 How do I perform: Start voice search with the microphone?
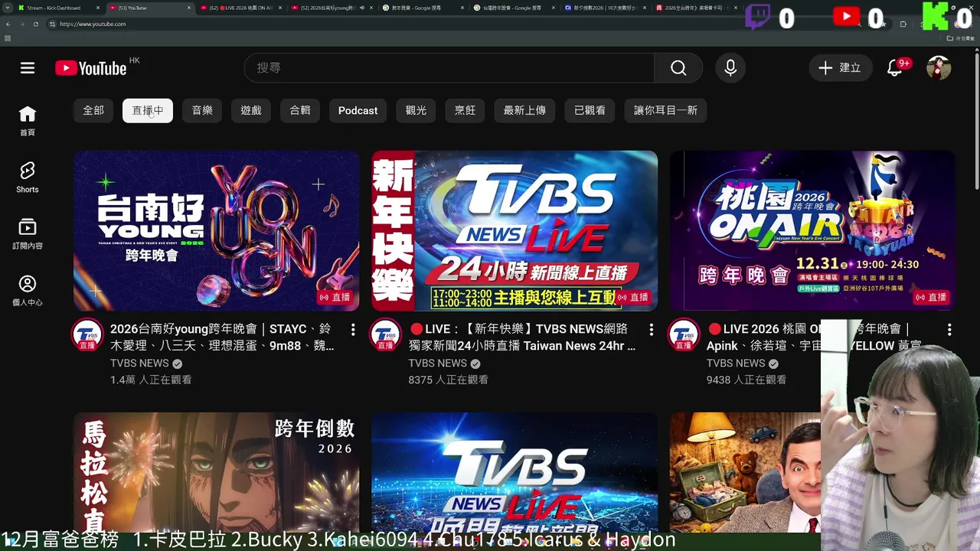point(730,68)
